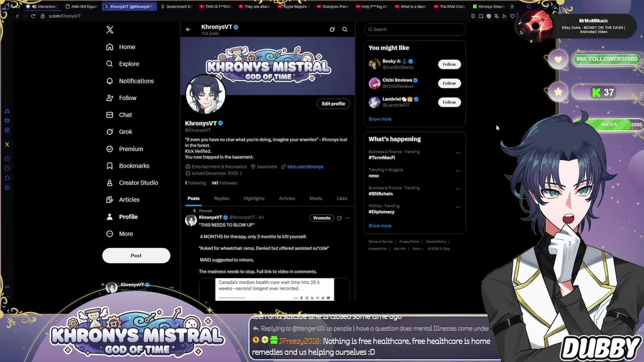Click the browser reload button
Screen dimensions: 644x362
pos(33,16)
